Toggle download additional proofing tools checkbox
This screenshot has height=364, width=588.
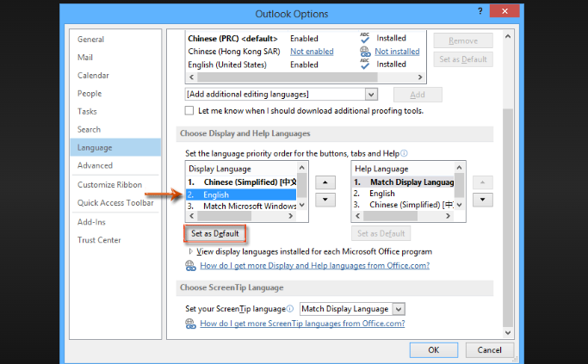(189, 111)
